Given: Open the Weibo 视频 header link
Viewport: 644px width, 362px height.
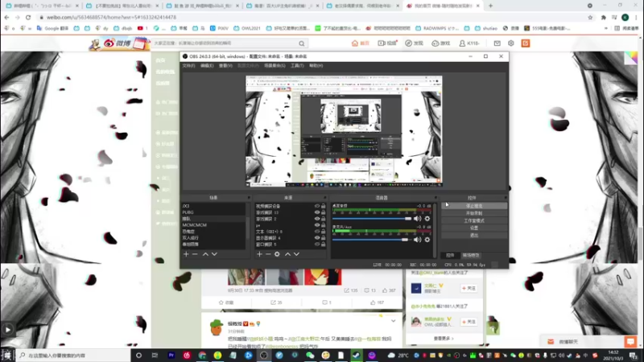Looking at the screenshot, I should (x=387, y=43).
